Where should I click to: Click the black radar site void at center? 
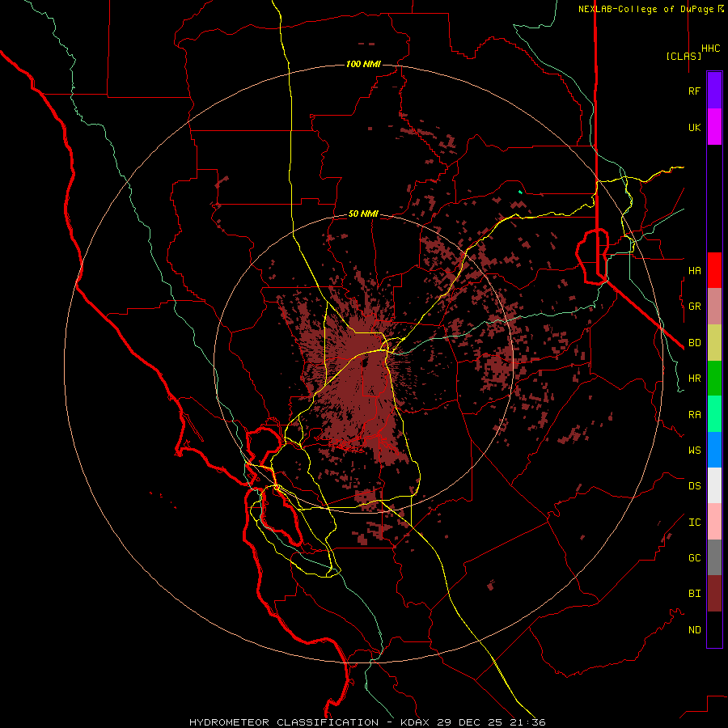click(366, 362)
